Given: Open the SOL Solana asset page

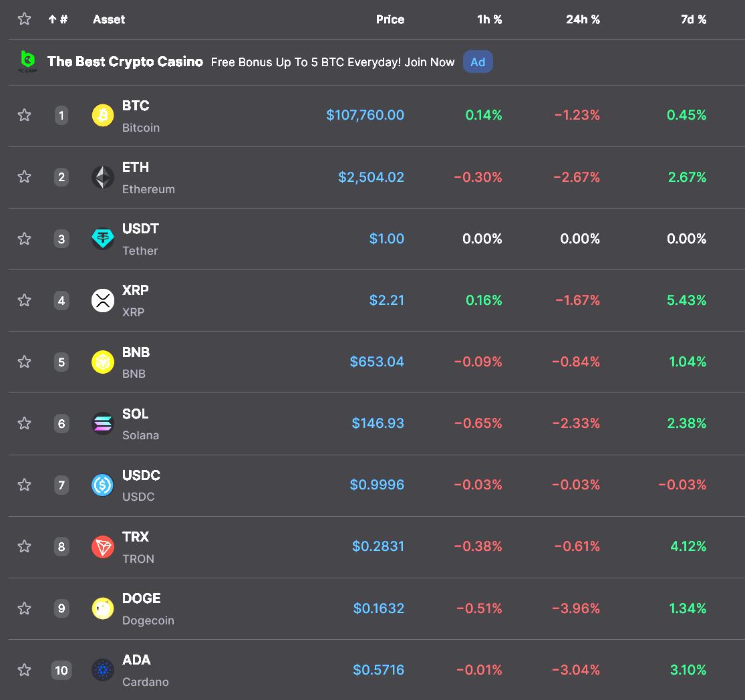Looking at the screenshot, I should click(x=140, y=424).
